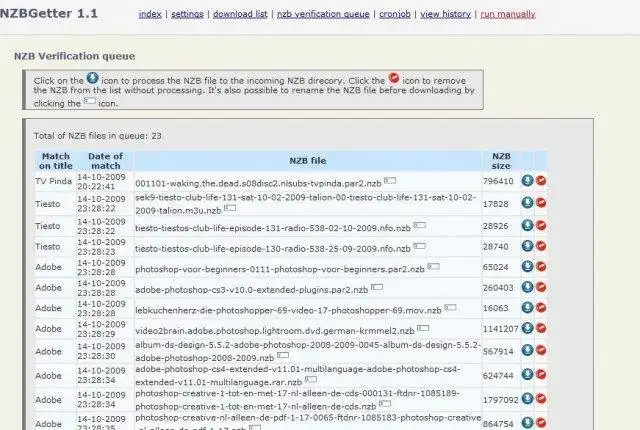Viewport: 640px width, 430px height.
Task: Click the run manually link
Action: (x=508, y=14)
